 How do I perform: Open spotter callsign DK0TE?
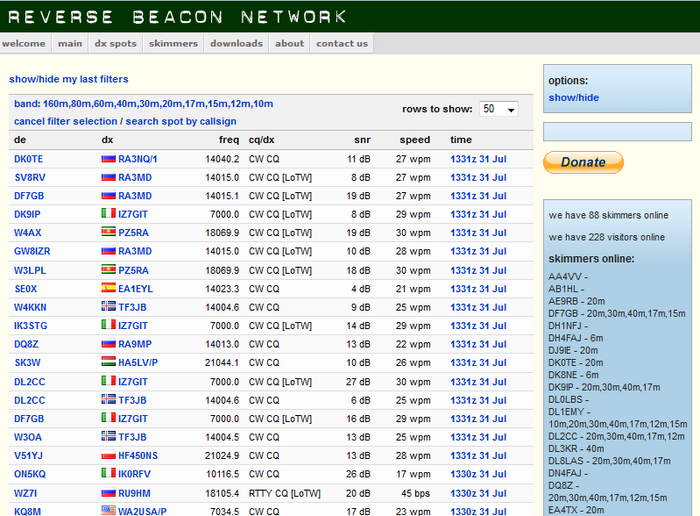coord(29,159)
